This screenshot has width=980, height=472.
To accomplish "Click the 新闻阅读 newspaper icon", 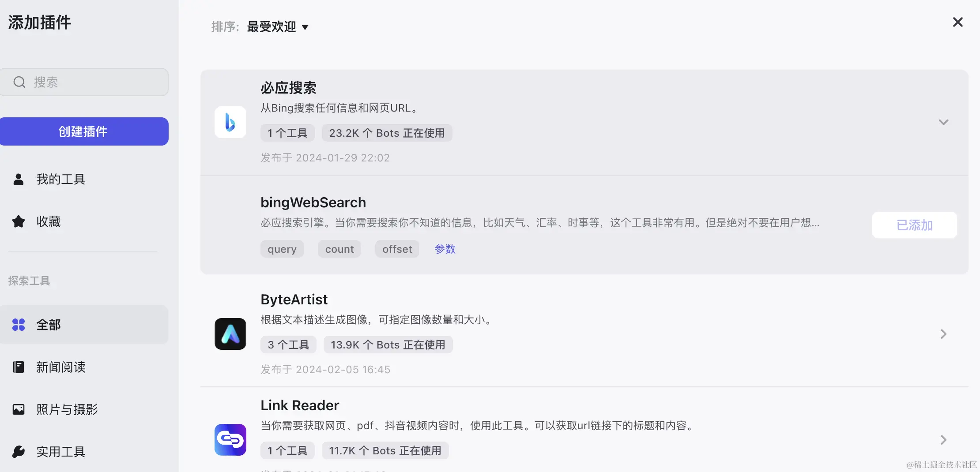I will pyautogui.click(x=18, y=367).
